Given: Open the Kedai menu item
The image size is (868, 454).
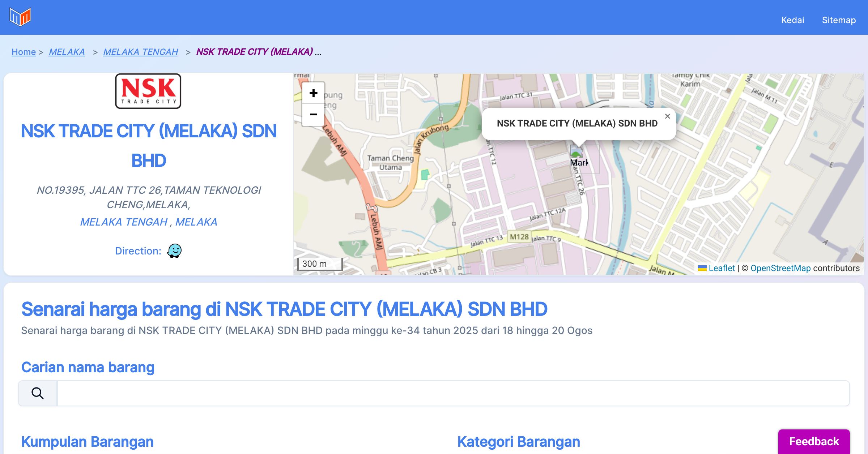Looking at the screenshot, I should tap(792, 20).
